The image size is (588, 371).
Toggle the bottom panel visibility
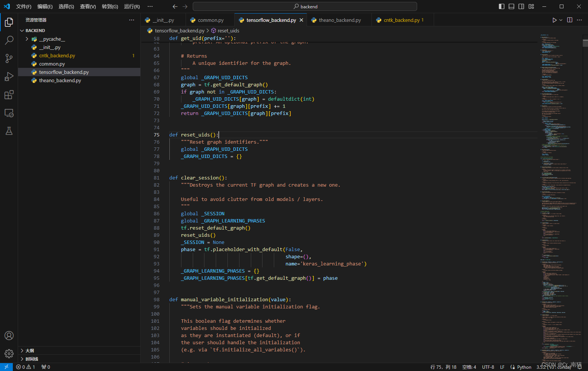(x=511, y=6)
